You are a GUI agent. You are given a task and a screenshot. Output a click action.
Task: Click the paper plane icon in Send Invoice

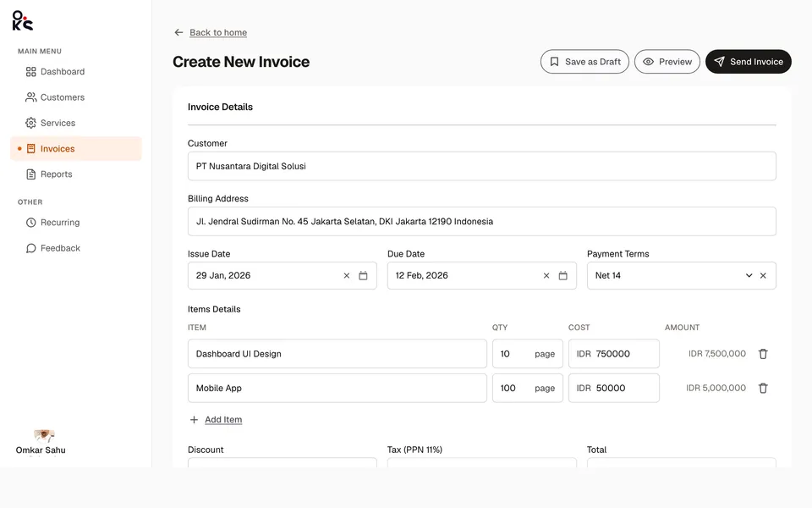click(719, 62)
